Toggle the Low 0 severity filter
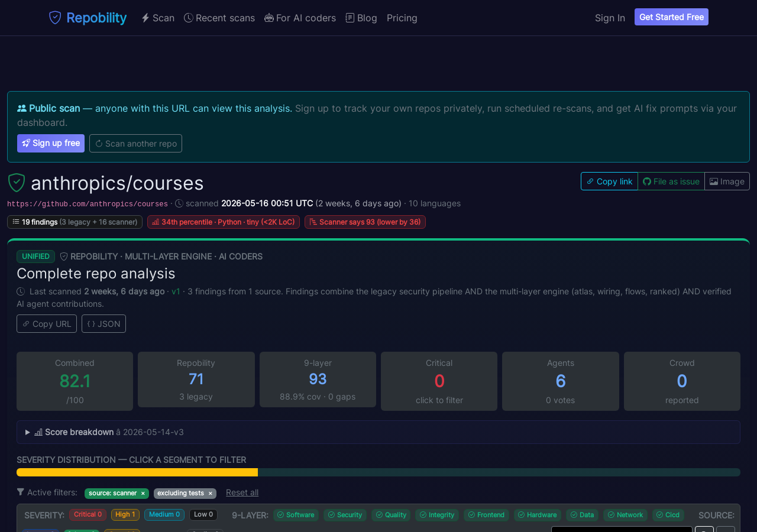The image size is (757, 532). click(x=203, y=515)
